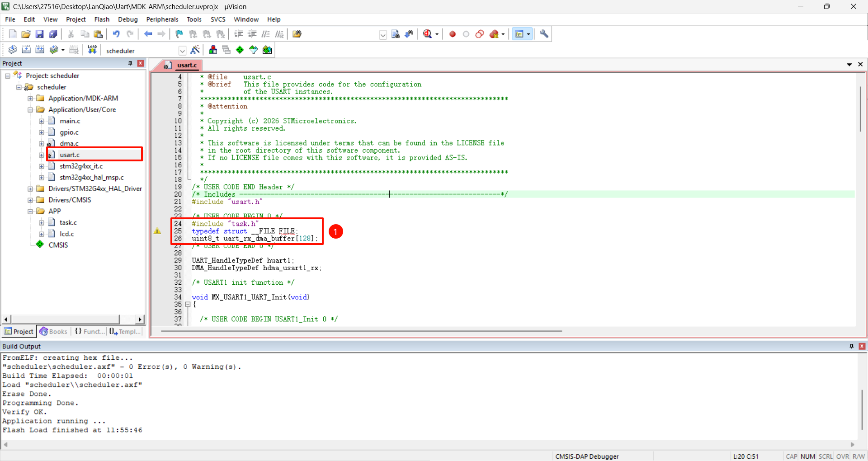Viewport: 868px width, 461px height.
Task: Expand the Drivers/STM32G4xx_HAL_Driver folder
Action: 30,189
